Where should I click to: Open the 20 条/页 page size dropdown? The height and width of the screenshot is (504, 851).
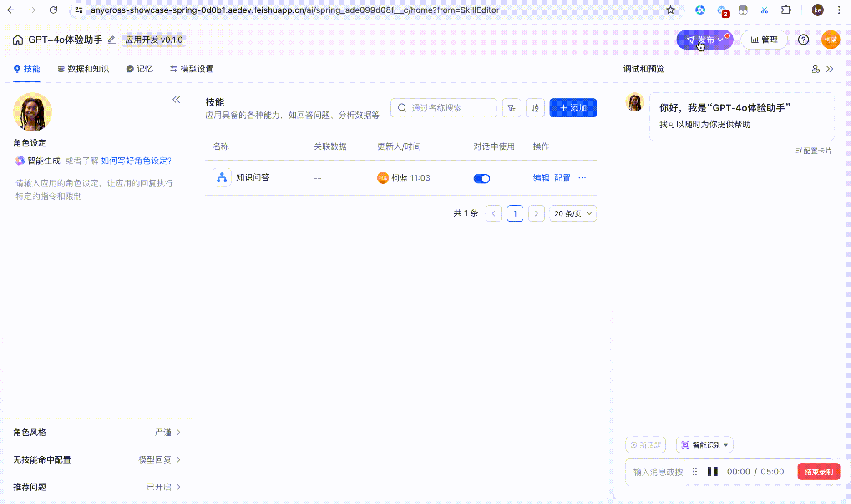pyautogui.click(x=573, y=213)
